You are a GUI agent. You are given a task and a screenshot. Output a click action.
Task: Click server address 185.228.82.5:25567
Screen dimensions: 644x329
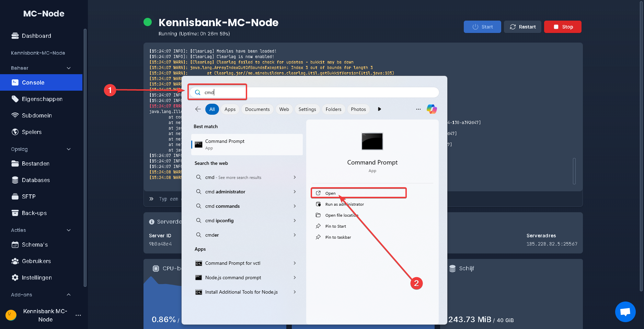pos(552,244)
